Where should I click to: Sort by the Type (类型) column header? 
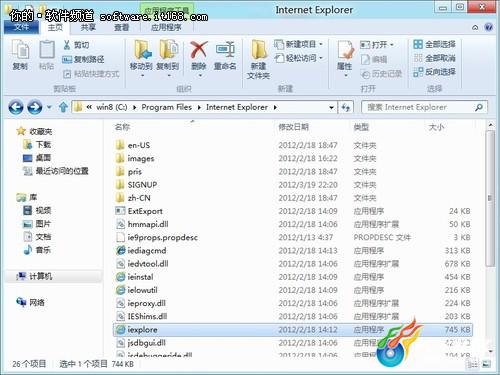361,127
